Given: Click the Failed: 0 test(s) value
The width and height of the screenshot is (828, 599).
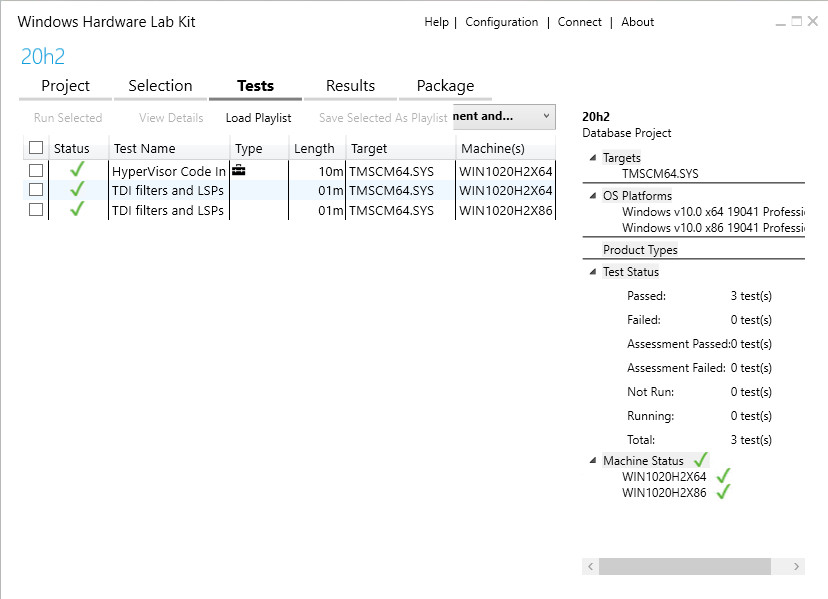Looking at the screenshot, I should 751,320.
